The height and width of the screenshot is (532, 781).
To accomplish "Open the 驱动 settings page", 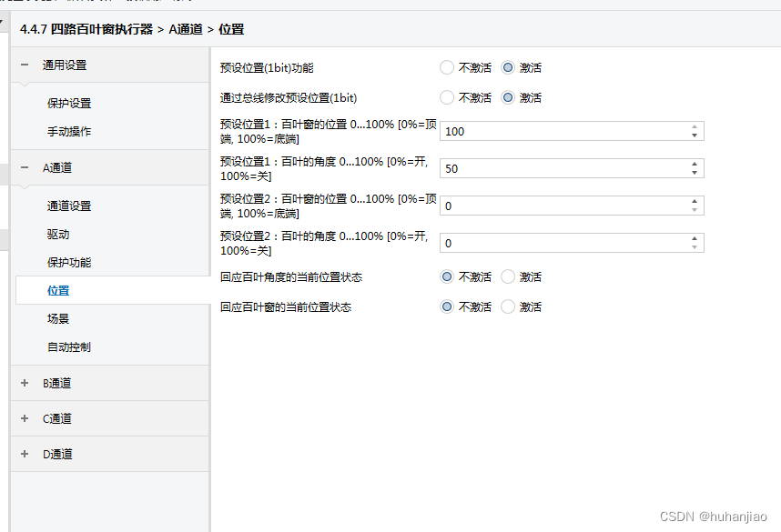I will tap(58, 234).
